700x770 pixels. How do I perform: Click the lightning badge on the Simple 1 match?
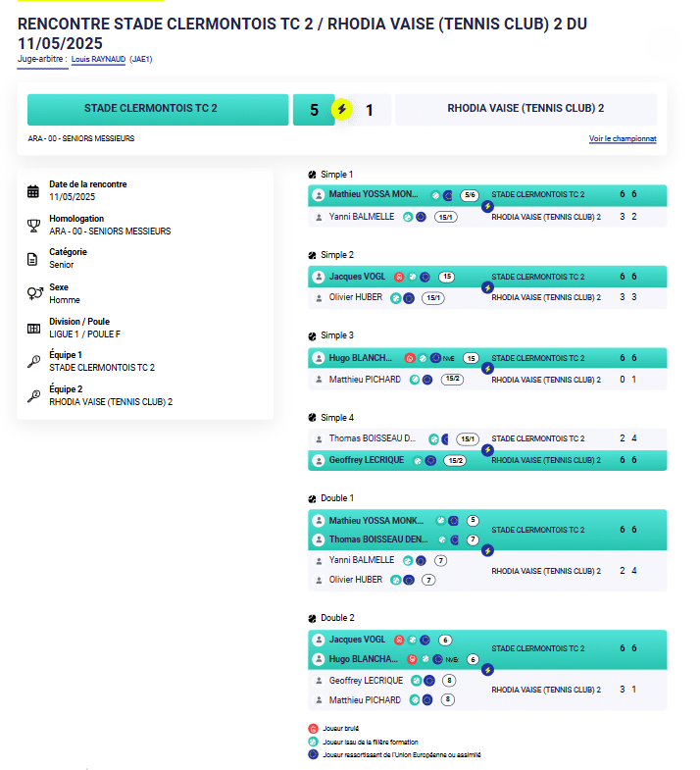(487, 206)
